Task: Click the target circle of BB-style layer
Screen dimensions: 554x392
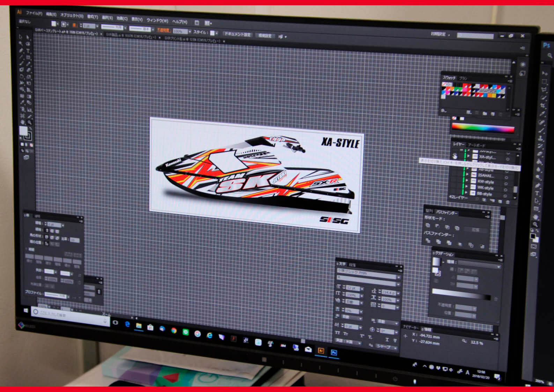Action: point(505,196)
